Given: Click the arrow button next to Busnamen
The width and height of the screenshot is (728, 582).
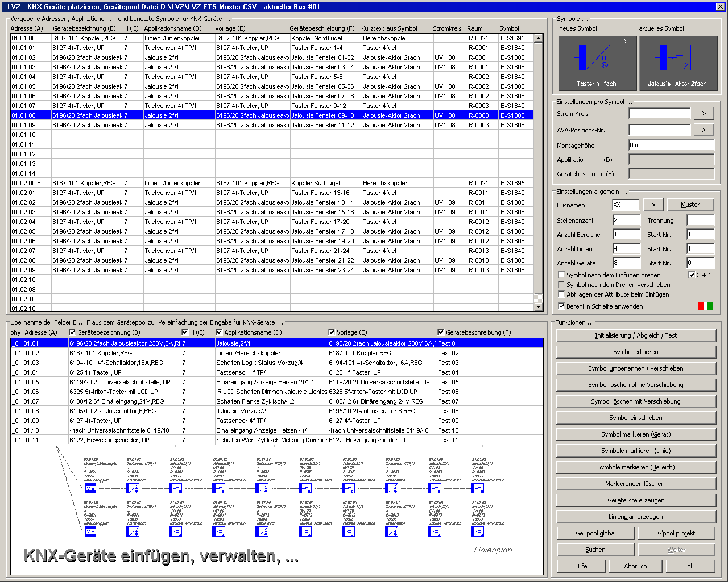Looking at the screenshot, I should (x=653, y=205).
